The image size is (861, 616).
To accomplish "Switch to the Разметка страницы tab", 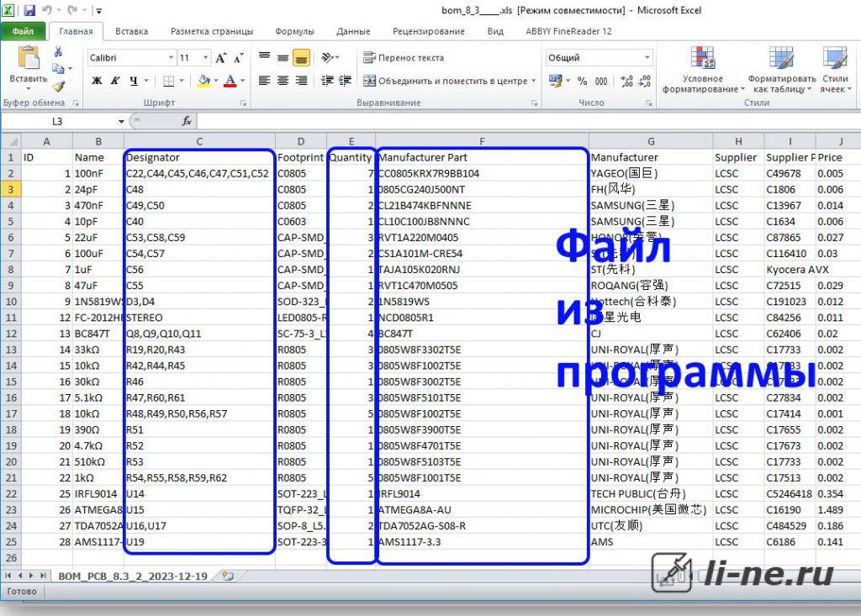I will click(x=212, y=31).
